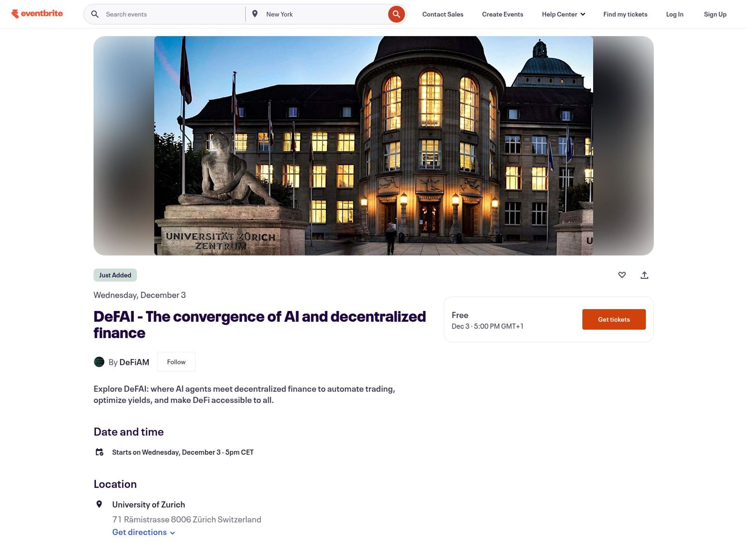Click the Just Added badge
747x560 pixels.
(115, 275)
